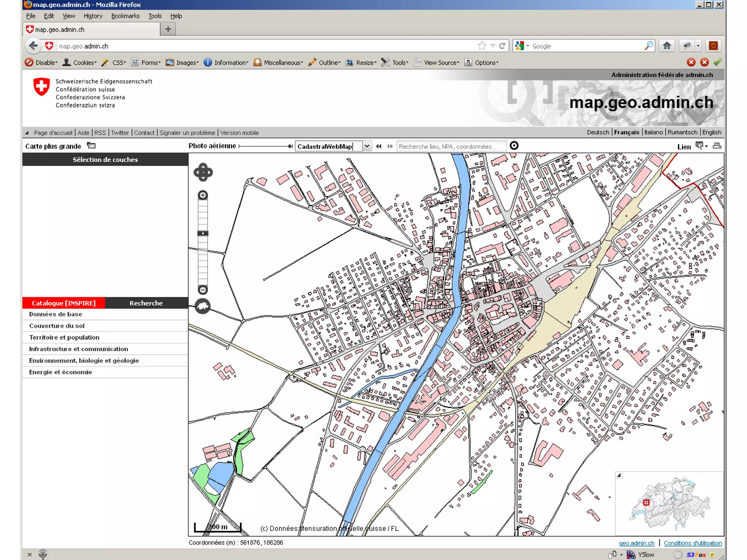Click the Photo aérienne opacity slider
This screenshot has height=560, width=747.
click(266, 146)
